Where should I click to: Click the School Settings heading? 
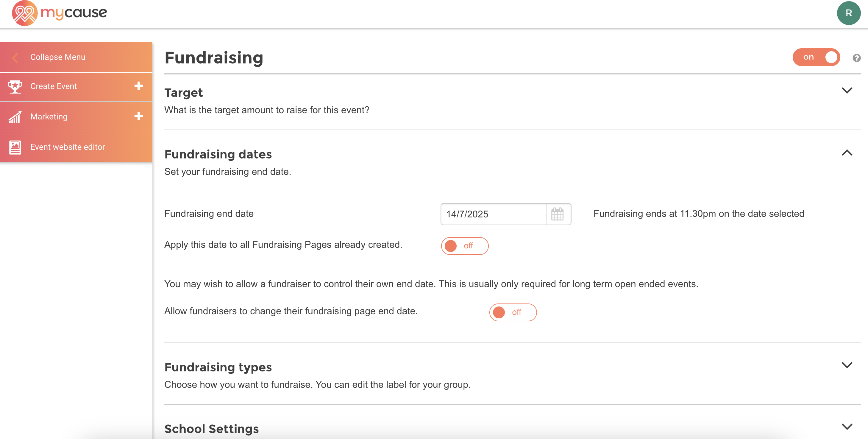point(211,429)
